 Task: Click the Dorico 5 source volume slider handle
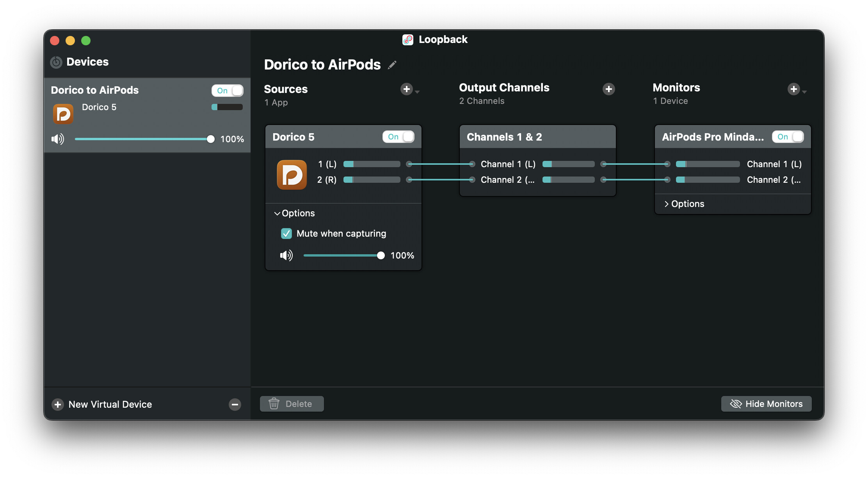click(381, 255)
